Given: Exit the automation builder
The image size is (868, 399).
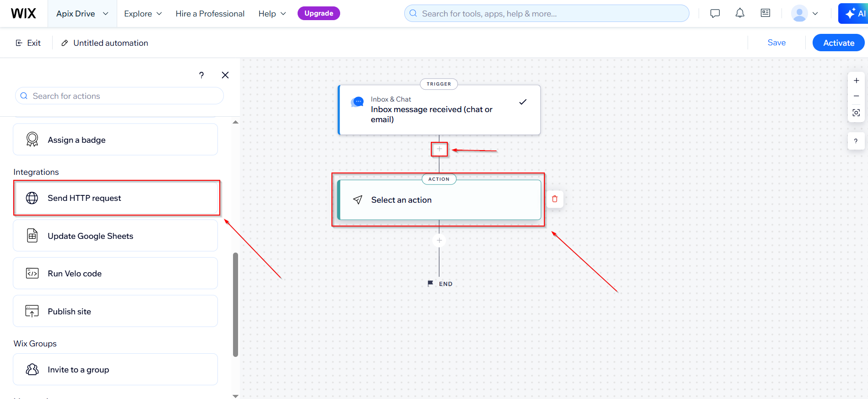Looking at the screenshot, I should [28, 43].
